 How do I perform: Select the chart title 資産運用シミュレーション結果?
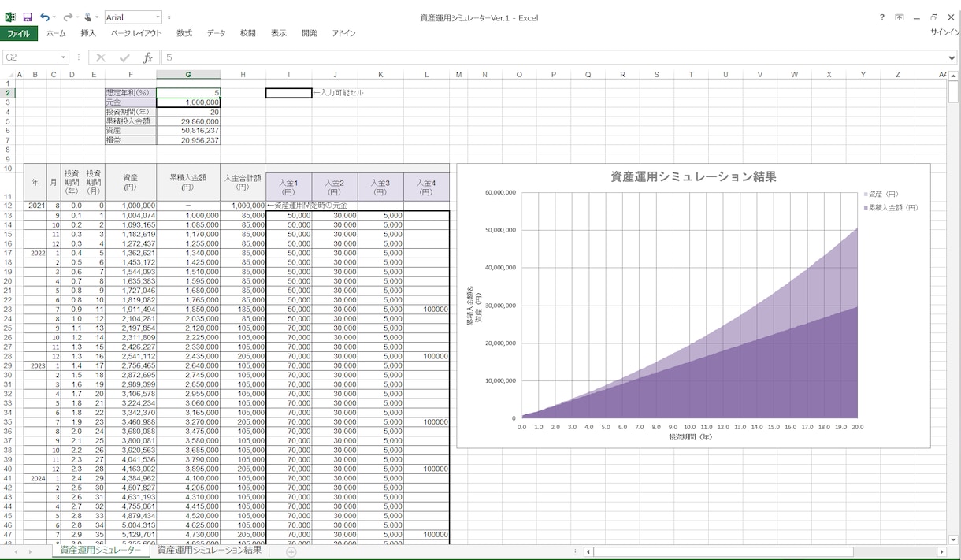(693, 177)
